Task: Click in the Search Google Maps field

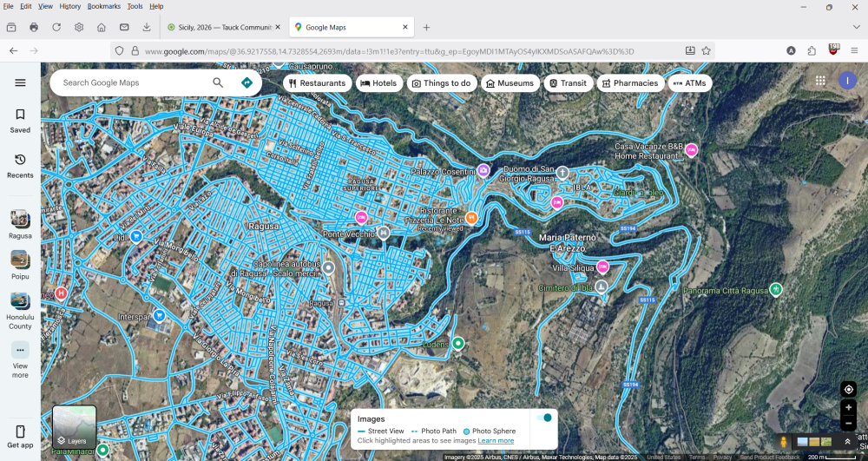Action: [133, 82]
